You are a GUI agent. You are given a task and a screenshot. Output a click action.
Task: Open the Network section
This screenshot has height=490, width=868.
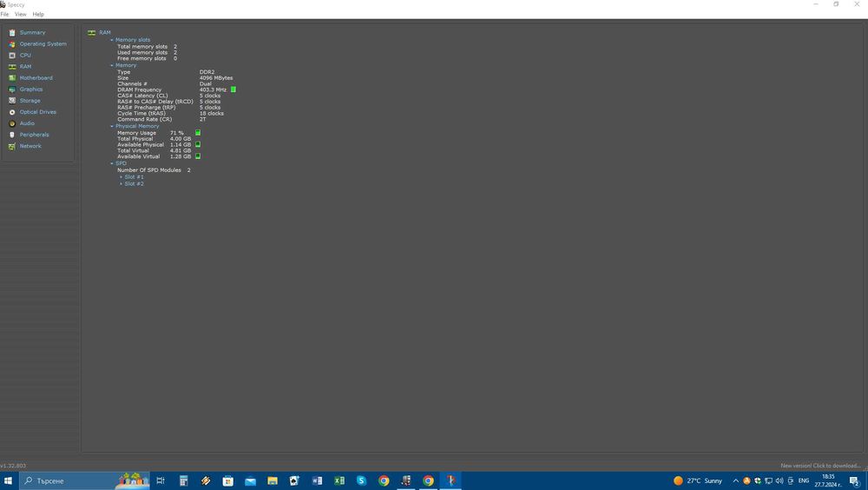click(30, 146)
